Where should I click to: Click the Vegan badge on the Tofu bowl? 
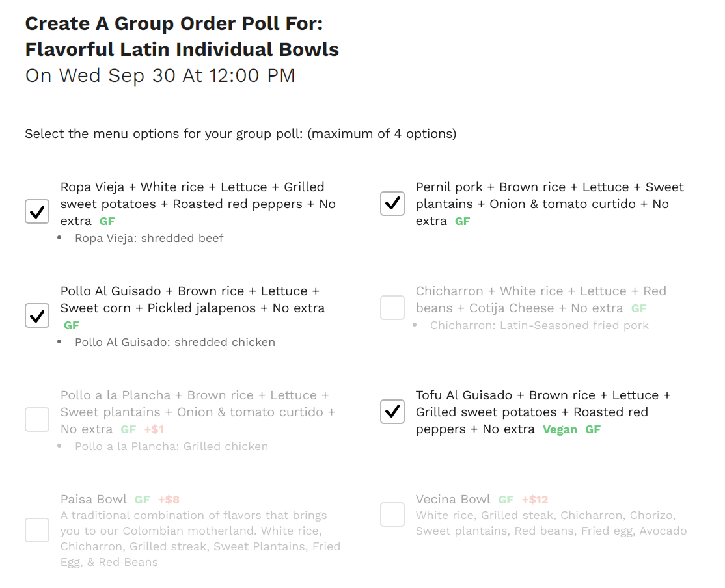[560, 429]
